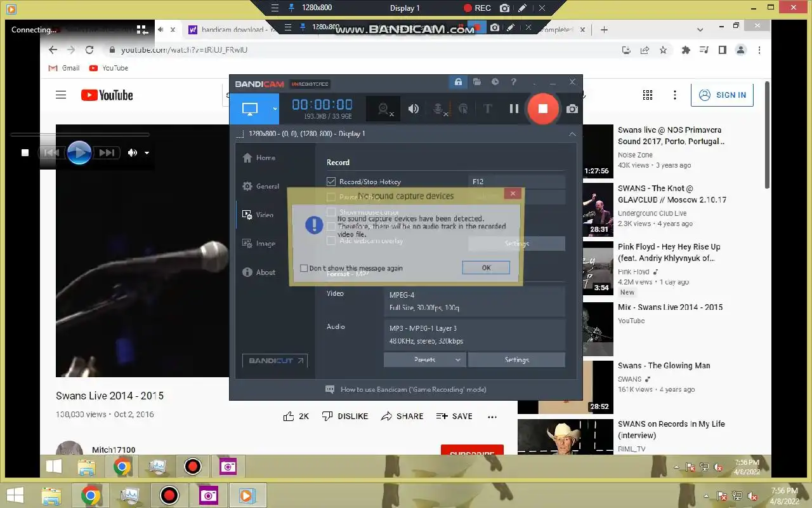Switch to the bandicam download Chrome tab

232,29
